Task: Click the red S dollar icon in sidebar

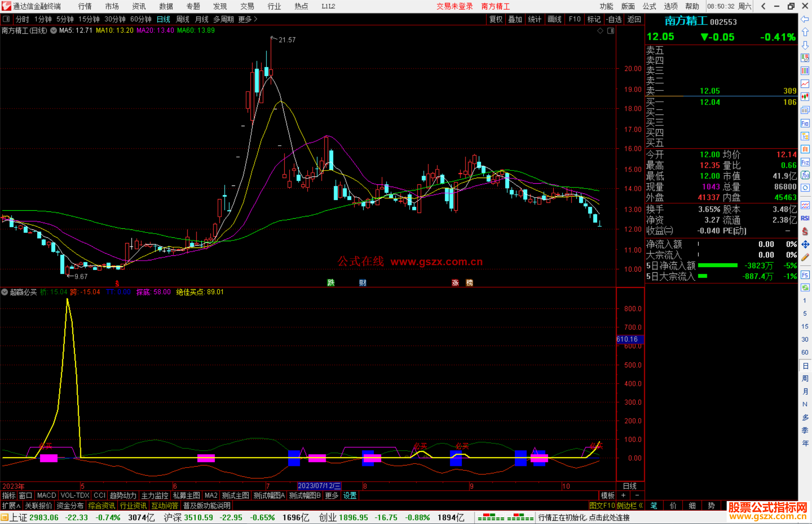Action: [805, 231]
